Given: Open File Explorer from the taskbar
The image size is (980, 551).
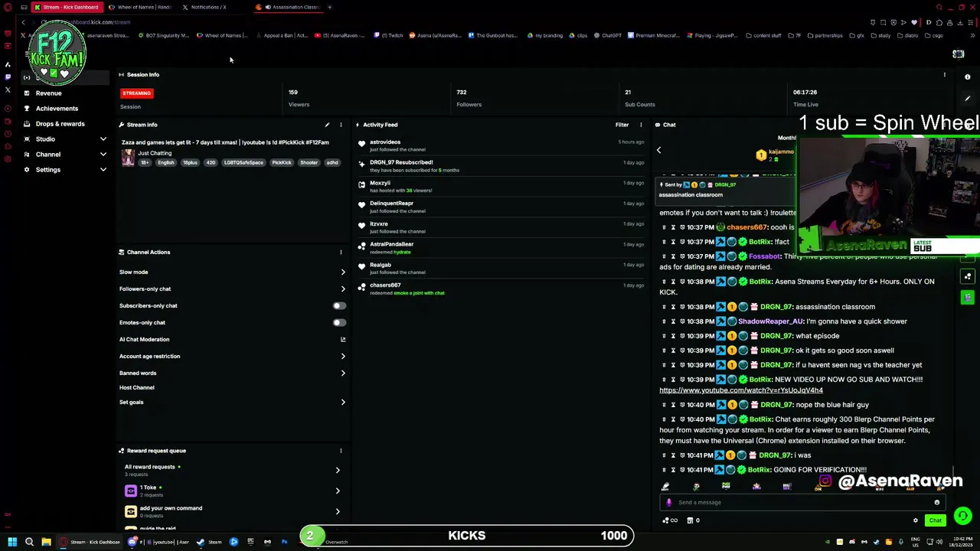Looking at the screenshot, I should coord(46,542).
